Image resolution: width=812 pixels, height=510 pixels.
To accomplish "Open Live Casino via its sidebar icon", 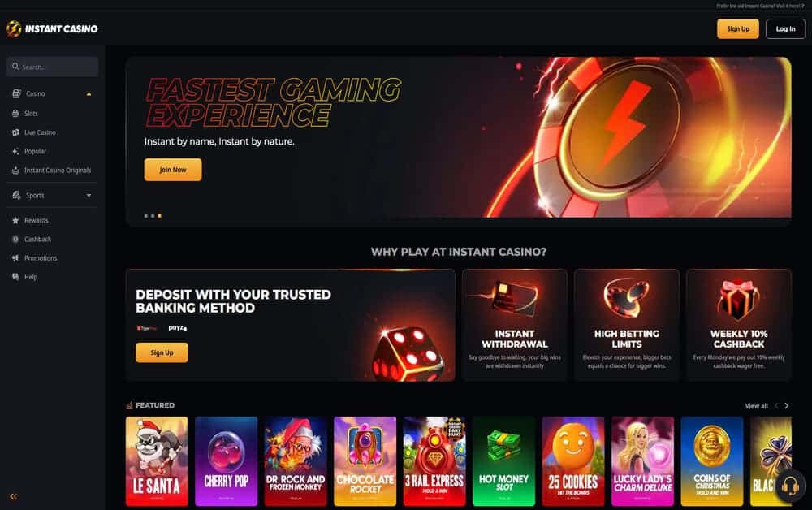I will click(15, 132).
